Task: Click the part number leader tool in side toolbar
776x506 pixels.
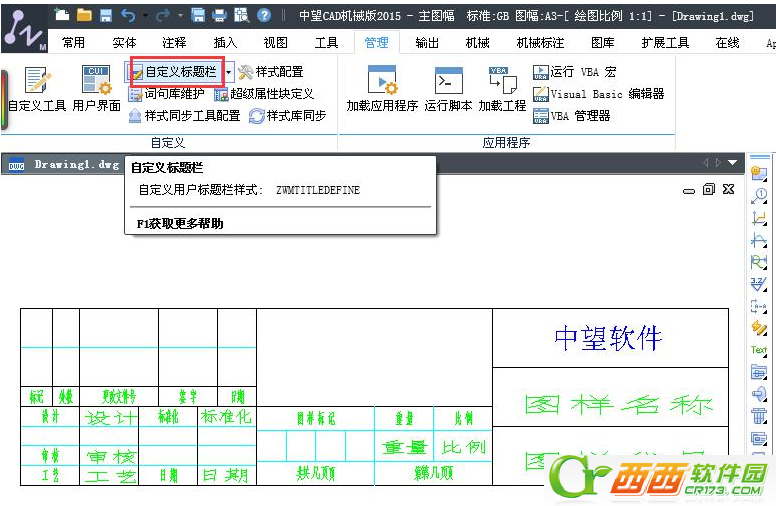Action: tap(759, 196)
